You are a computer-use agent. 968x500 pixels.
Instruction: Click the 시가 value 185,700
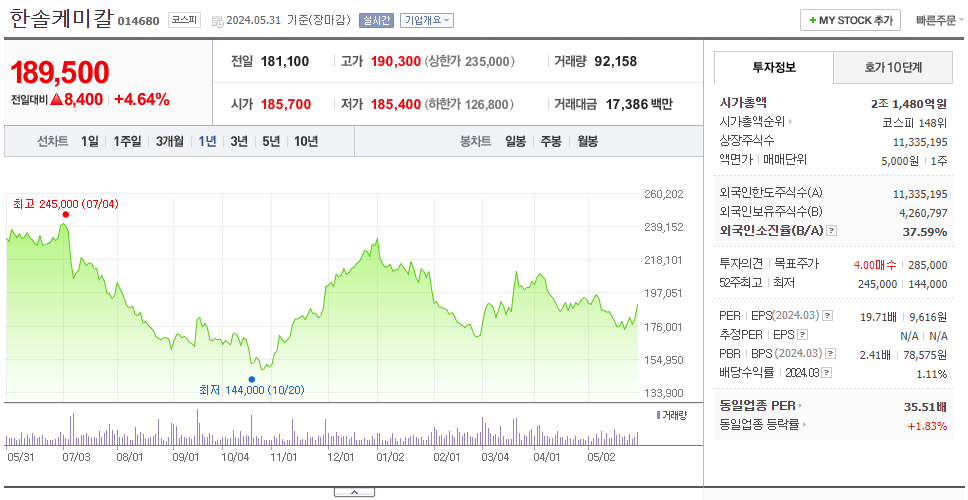(x=286, y=104)
